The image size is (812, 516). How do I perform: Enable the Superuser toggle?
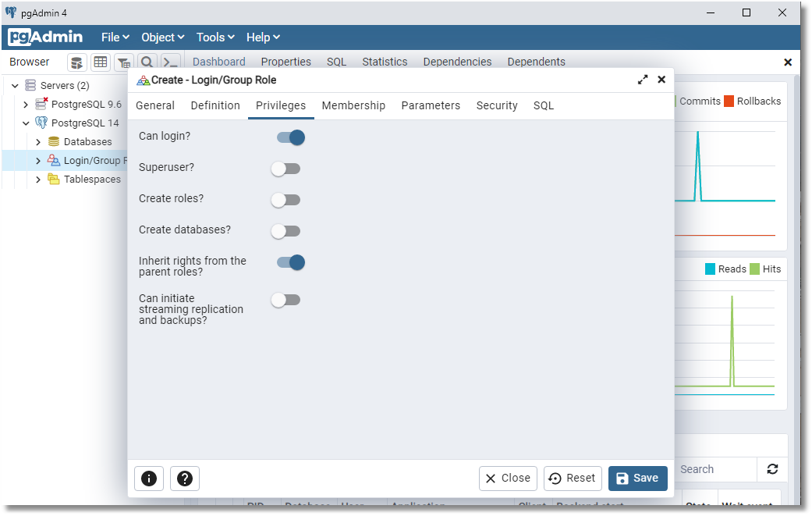tap(285, 168)
